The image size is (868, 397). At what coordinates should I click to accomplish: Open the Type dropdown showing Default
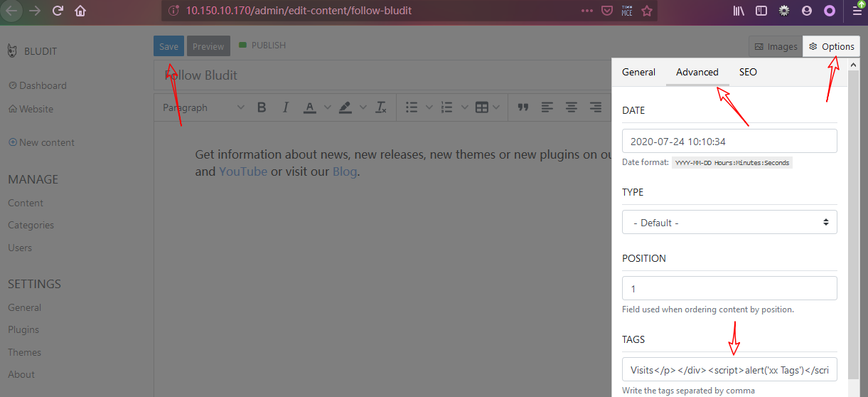tap(729, 222)
